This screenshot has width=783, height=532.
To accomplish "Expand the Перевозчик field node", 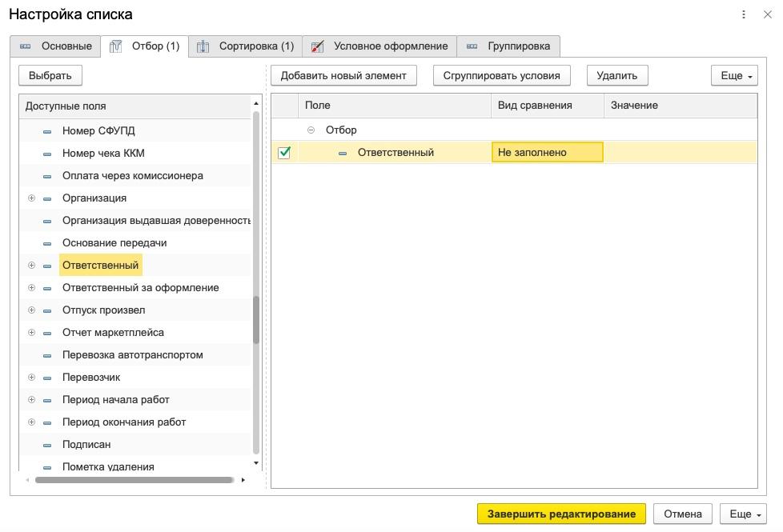I will tap(31, 377).
